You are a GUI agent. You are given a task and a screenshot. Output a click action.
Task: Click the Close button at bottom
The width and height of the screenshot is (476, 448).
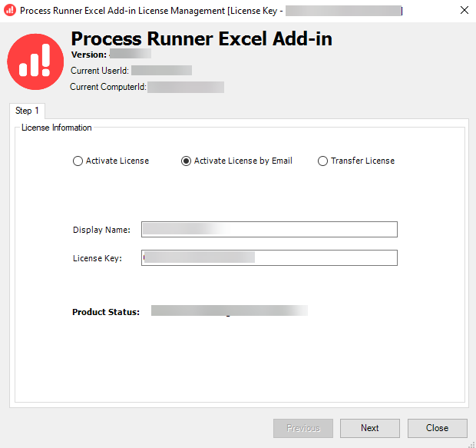(438, 428)
